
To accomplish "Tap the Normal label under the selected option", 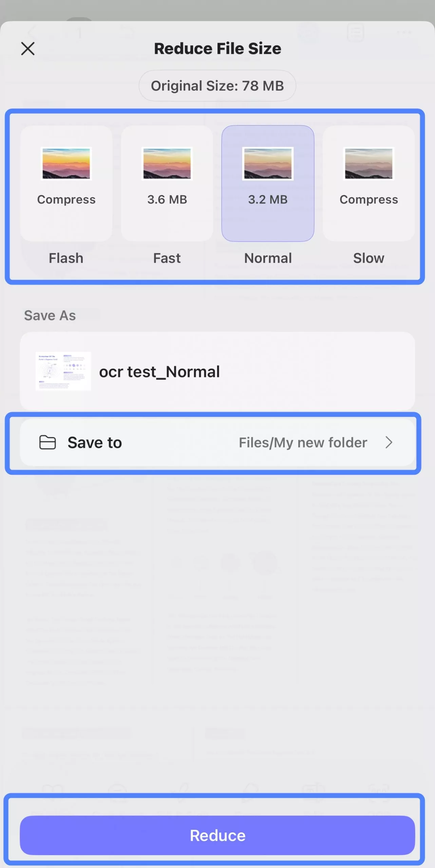I will click(x=268, y=258).
